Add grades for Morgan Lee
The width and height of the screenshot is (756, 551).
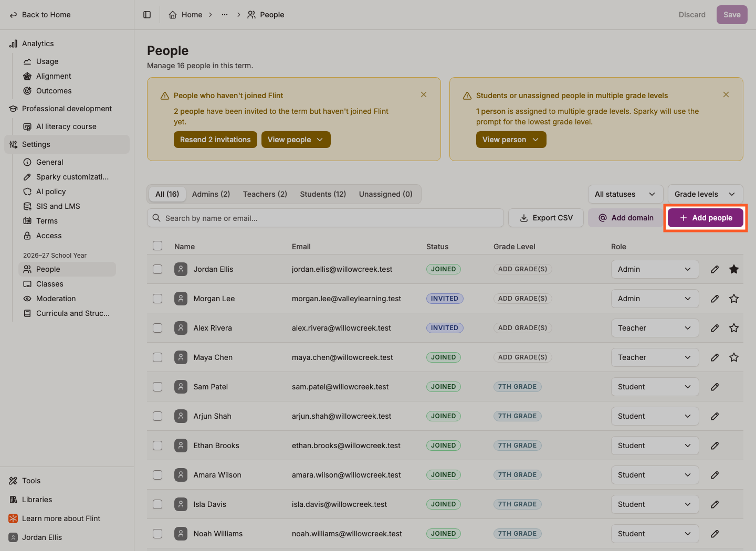[x=522, y=299]
